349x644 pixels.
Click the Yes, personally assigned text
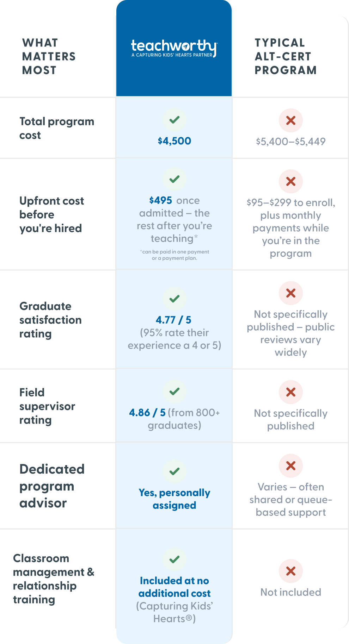tap(174, 499)
